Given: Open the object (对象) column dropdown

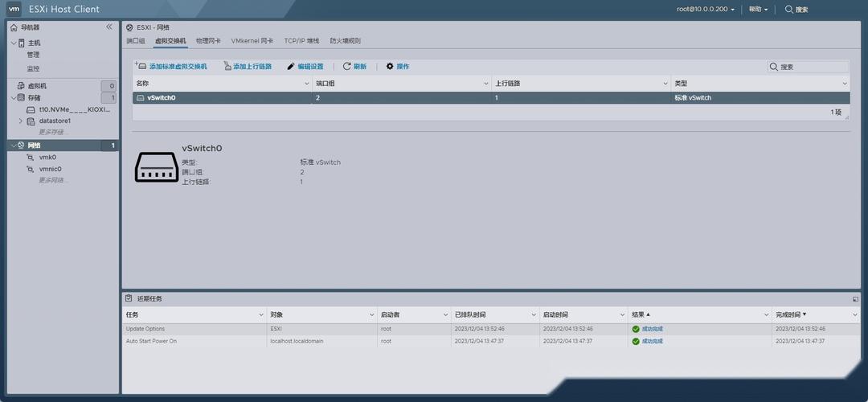Looking at the screenshot, I should 372,315.
